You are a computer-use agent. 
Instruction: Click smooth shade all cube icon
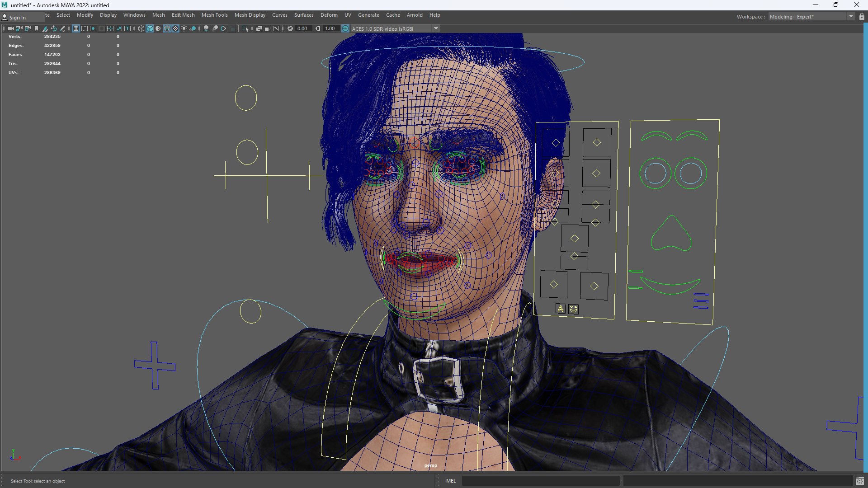click(x=150, y=28)
